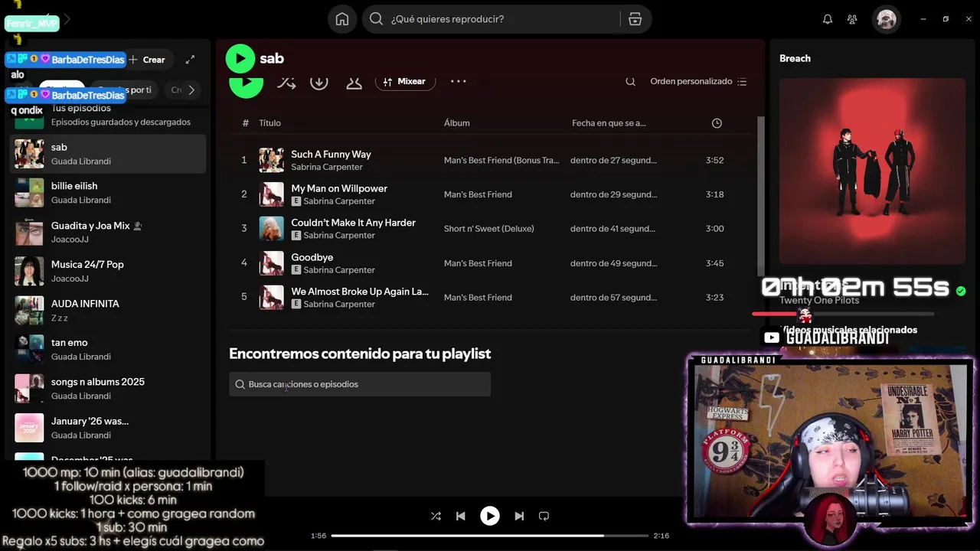Sort tracks by Álbum column
Image resolution: width=980 pixels, height=551 pixels.
pyautogui.click(x=457, y=123)
